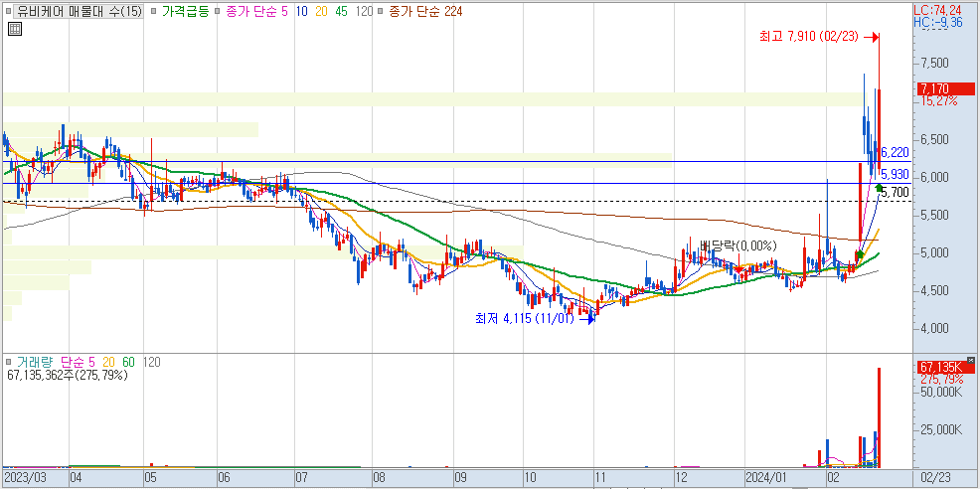
Task: Click the 25,000K volume axis label
Action: (x=941, y=430)
